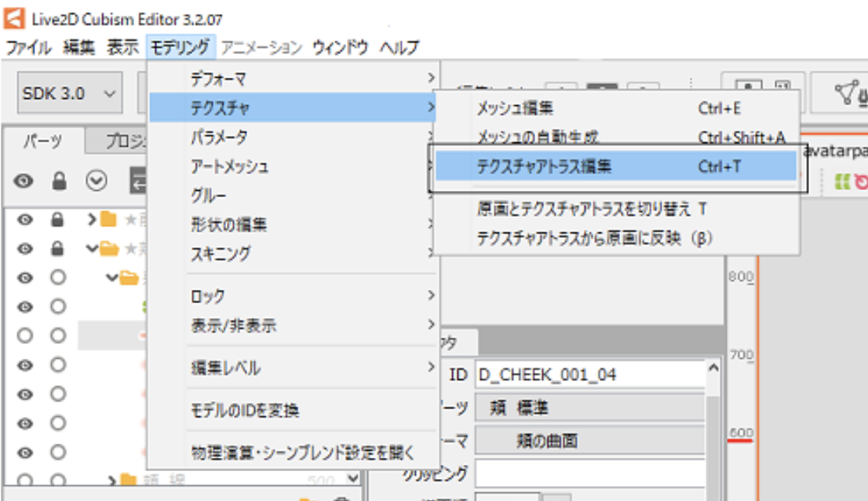Toggle lock circle on the third tree row

tap(58, 278)
